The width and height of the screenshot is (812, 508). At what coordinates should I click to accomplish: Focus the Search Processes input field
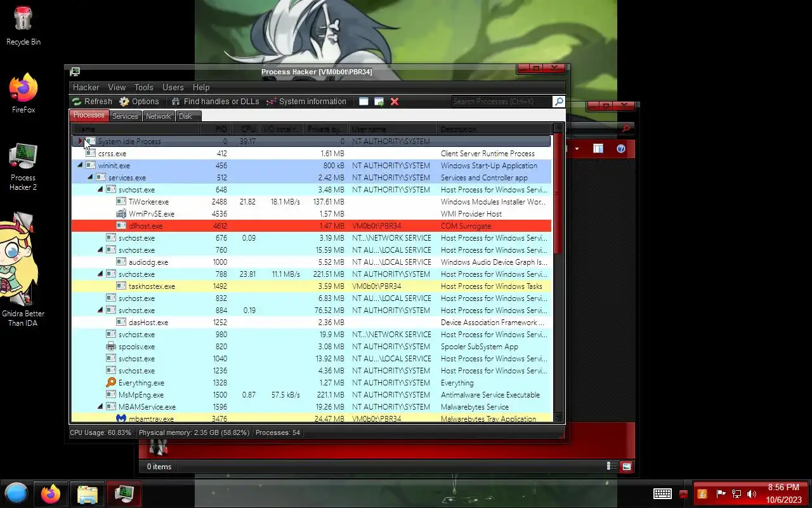[502, 102]
